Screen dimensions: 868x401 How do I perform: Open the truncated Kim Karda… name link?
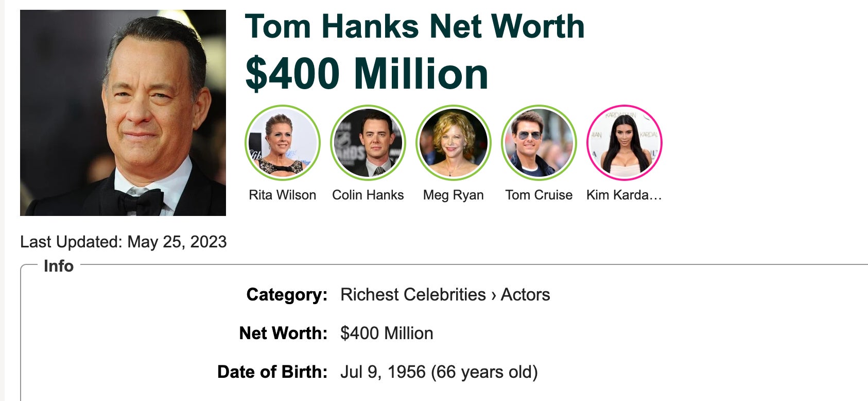[624, 195]
